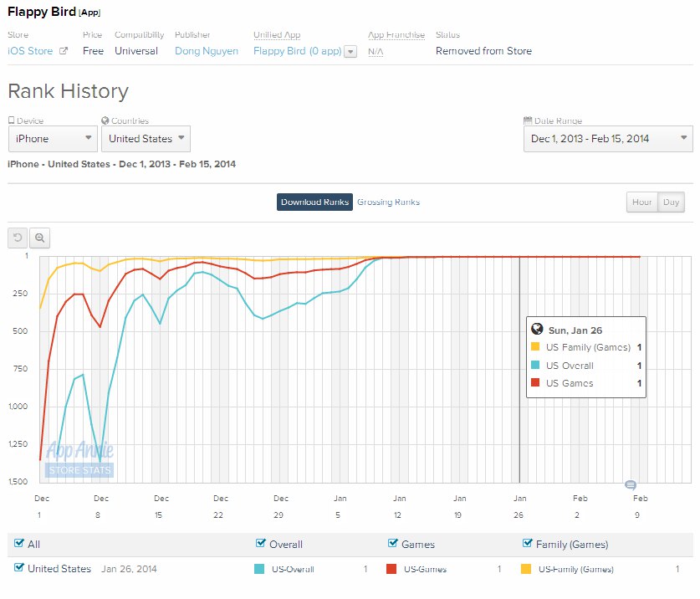
Task: Expand the Flappy Bird unified app dropdown arrow
Action: 351,52
